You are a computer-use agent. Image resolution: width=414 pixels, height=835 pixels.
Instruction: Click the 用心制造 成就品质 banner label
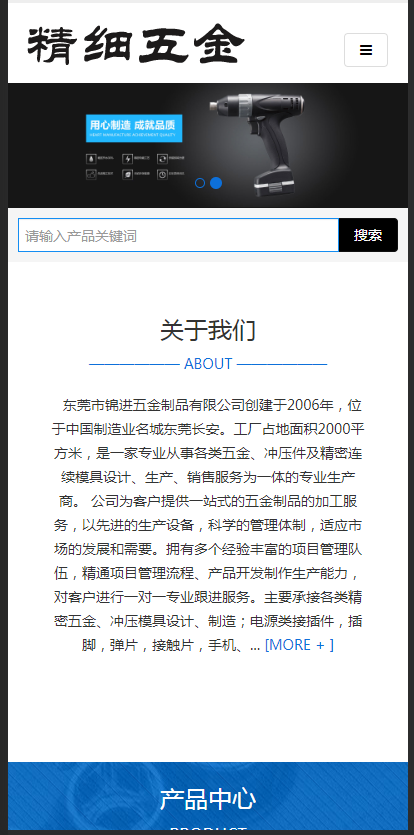click(134, 128)
